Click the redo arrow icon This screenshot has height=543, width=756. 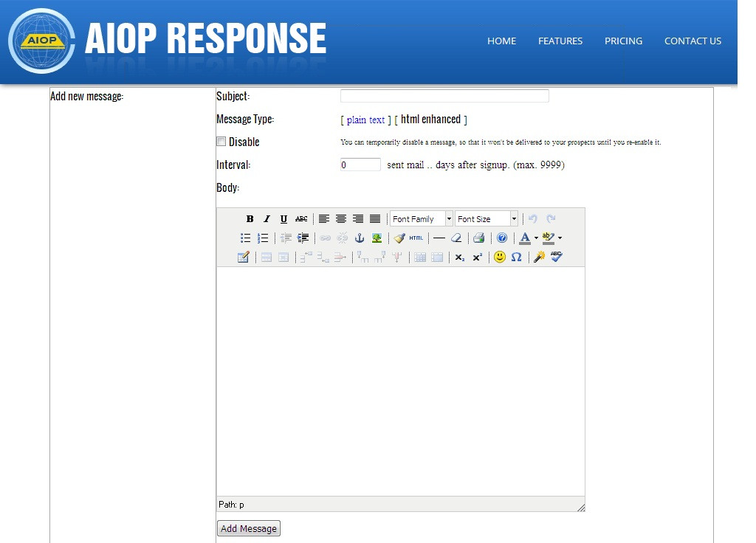(551, 218)
